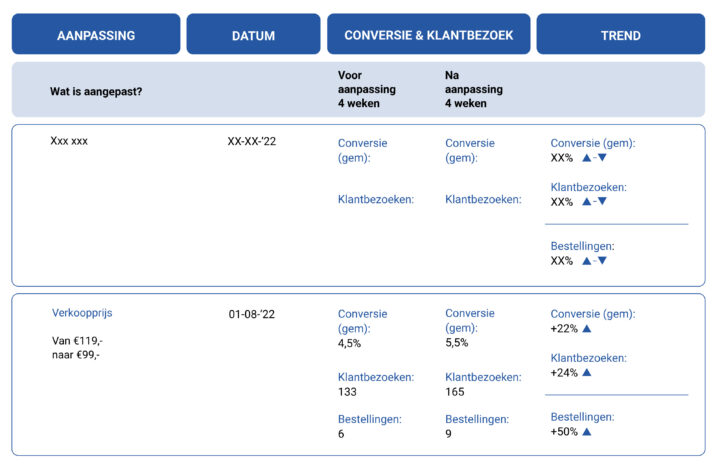Viewport: 720px width, 469px height.
Task: Open the CONVERSIE & KLANTBEZOEK header
Action: click(x=428, y=34)
